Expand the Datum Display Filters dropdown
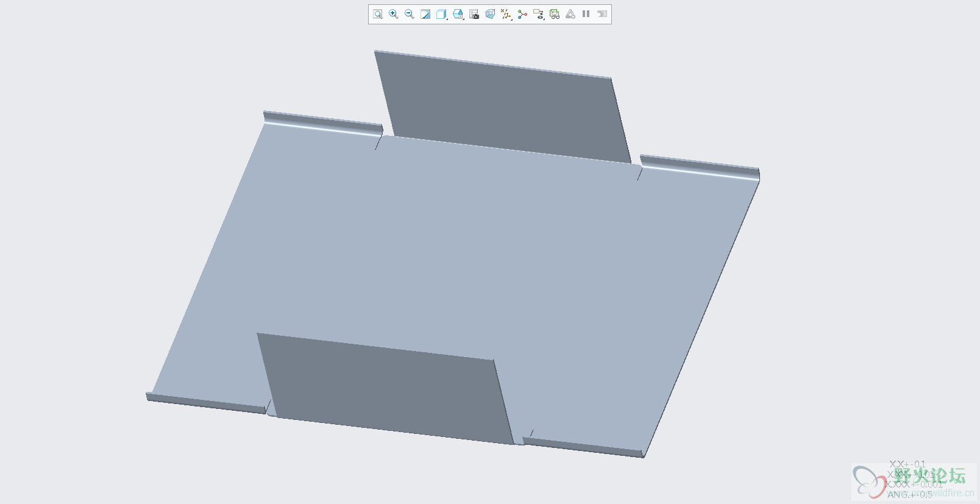 pos(506,14)
